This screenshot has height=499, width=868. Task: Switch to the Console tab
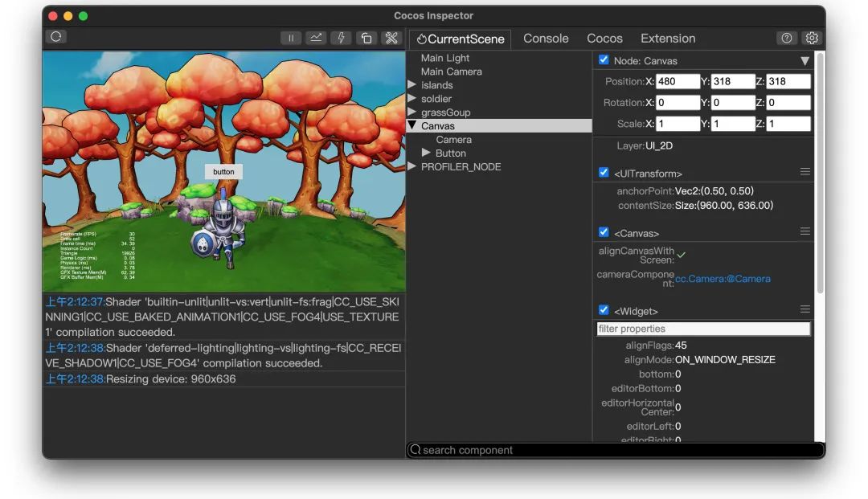click(x=546, y=39)
